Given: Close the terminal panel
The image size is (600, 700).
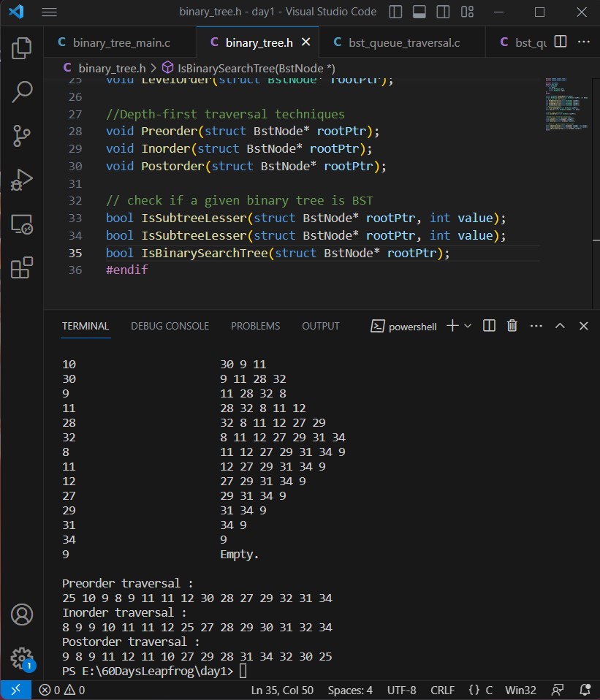Looking at the screenshot, I should pyautogui.click(x=583, y=326).
